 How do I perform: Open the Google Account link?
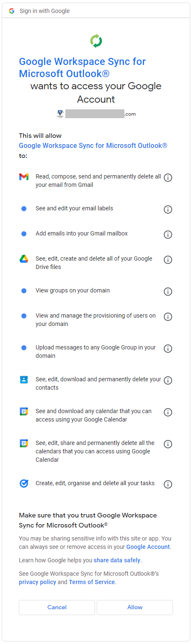pos(148,547)
